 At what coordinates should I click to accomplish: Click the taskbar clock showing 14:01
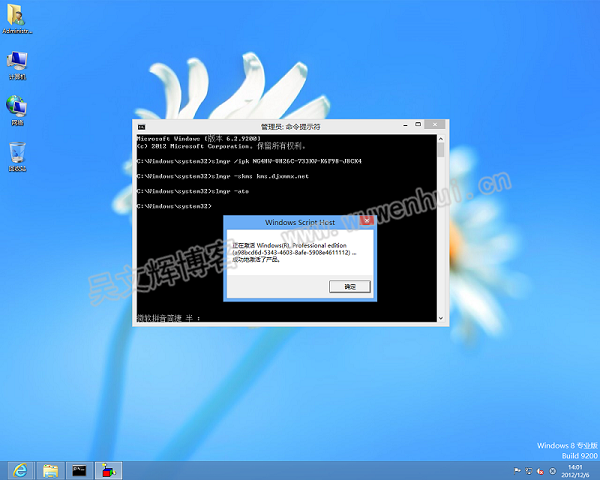pyautogui.click(x=574, y=470)
